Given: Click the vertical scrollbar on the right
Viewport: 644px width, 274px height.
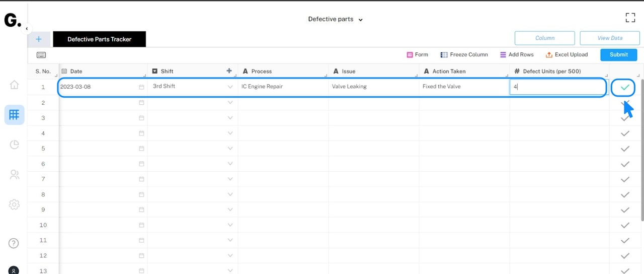Looking at the screenshot, I should tap(641, 151).
